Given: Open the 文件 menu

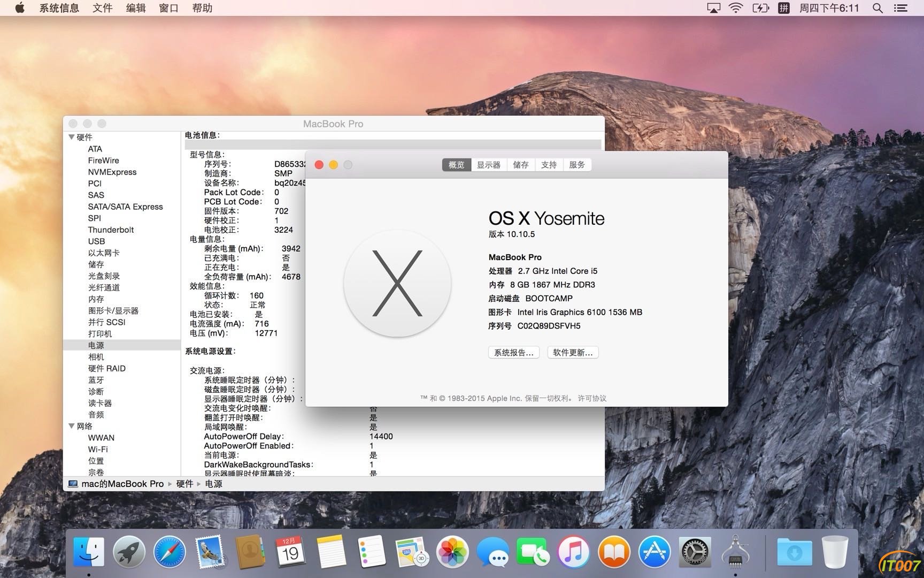Looking at the screenshot, I should [x=102, y=8].
